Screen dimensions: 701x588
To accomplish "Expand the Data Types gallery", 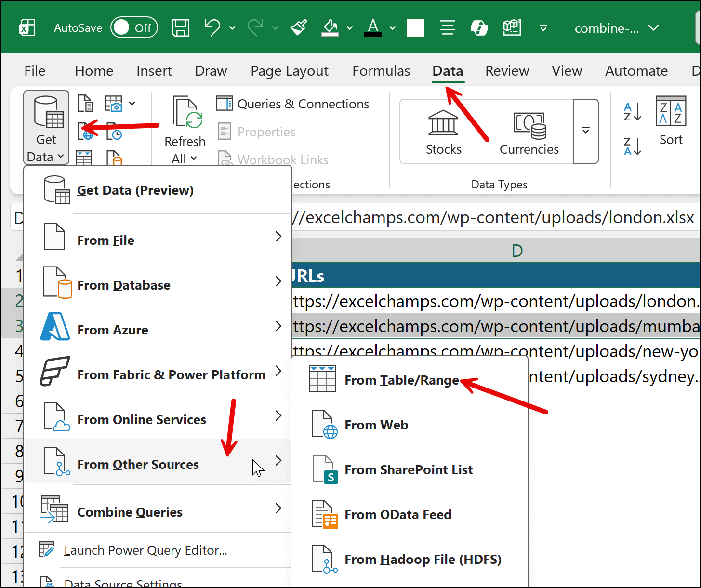I will tap(586, 131).
